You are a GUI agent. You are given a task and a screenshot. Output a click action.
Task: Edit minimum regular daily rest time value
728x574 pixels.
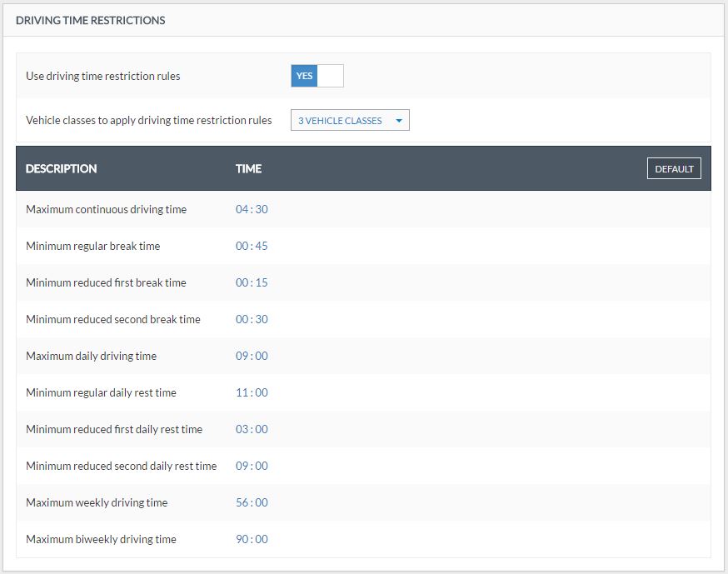coord(252,393)
